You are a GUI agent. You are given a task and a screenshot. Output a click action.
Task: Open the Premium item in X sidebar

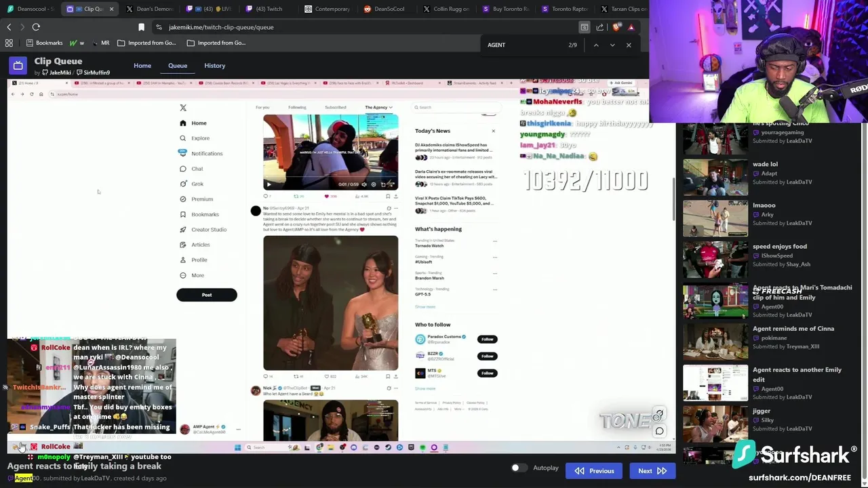[x=196, y=199]
